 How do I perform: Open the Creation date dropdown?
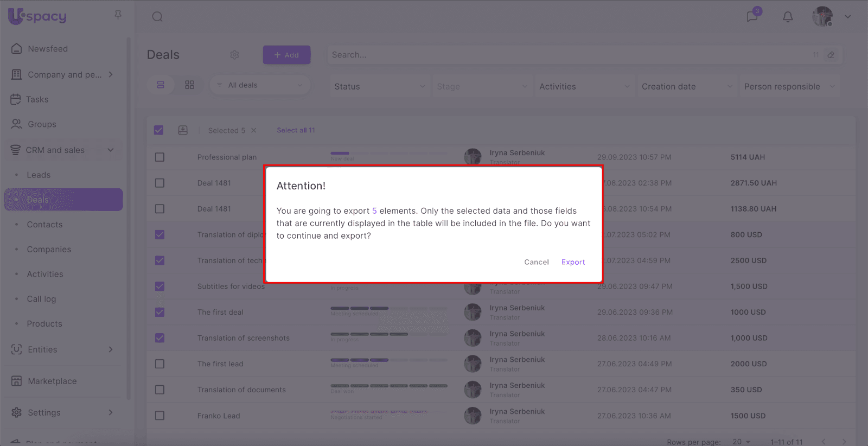[687, 86]
